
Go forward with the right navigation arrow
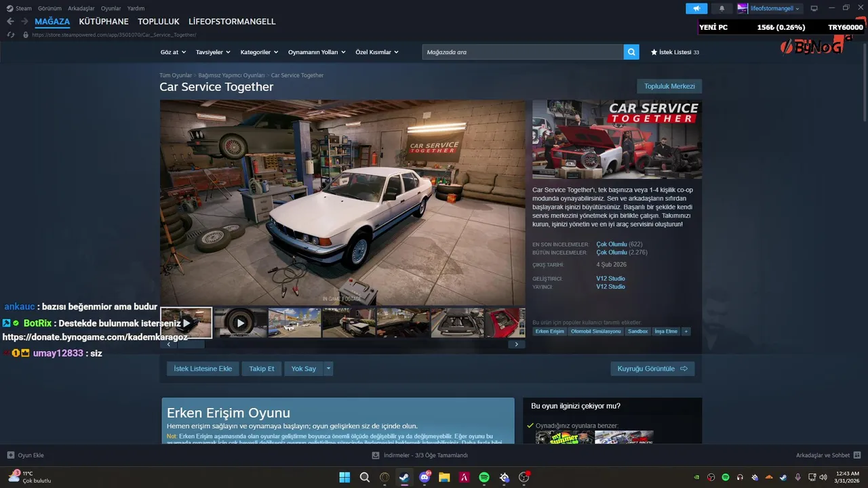tap(24, 22)
